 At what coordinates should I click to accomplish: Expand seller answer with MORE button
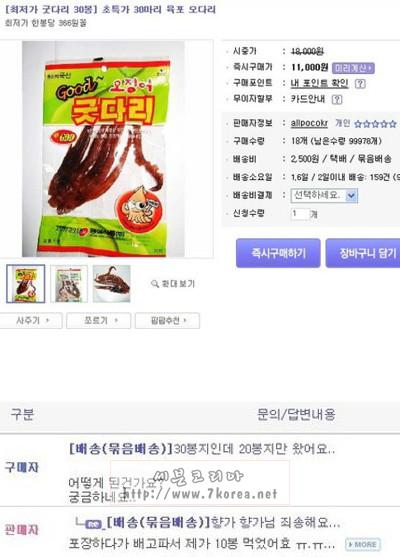point(363,545)
